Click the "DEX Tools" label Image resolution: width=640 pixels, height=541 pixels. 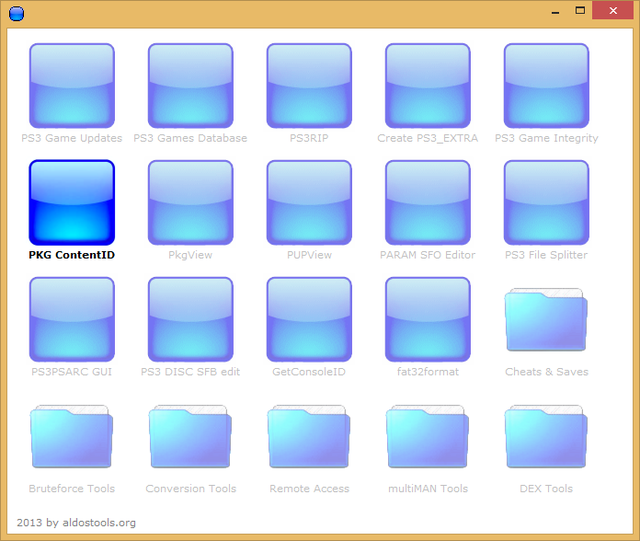pyautogui.click(x=546, y=488)
